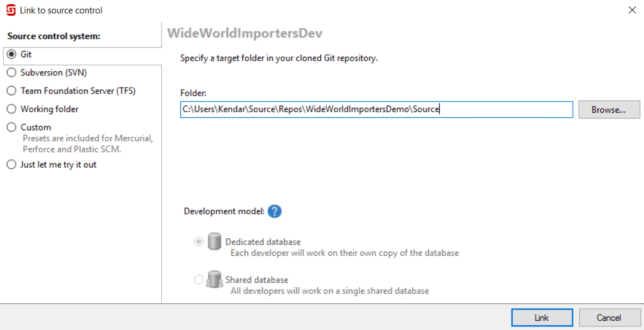Click the Shared database cylinder icon
The image size is (644, 330).
tap(215, 279)
